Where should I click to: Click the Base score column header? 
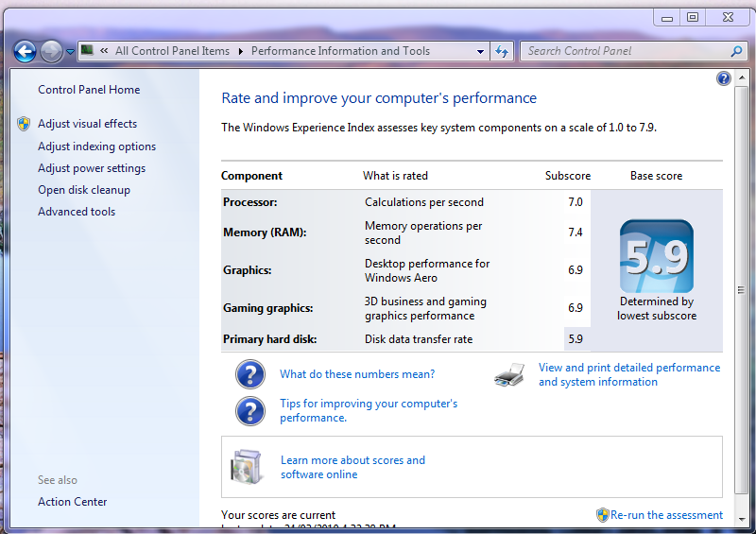(x=656, y=176)
